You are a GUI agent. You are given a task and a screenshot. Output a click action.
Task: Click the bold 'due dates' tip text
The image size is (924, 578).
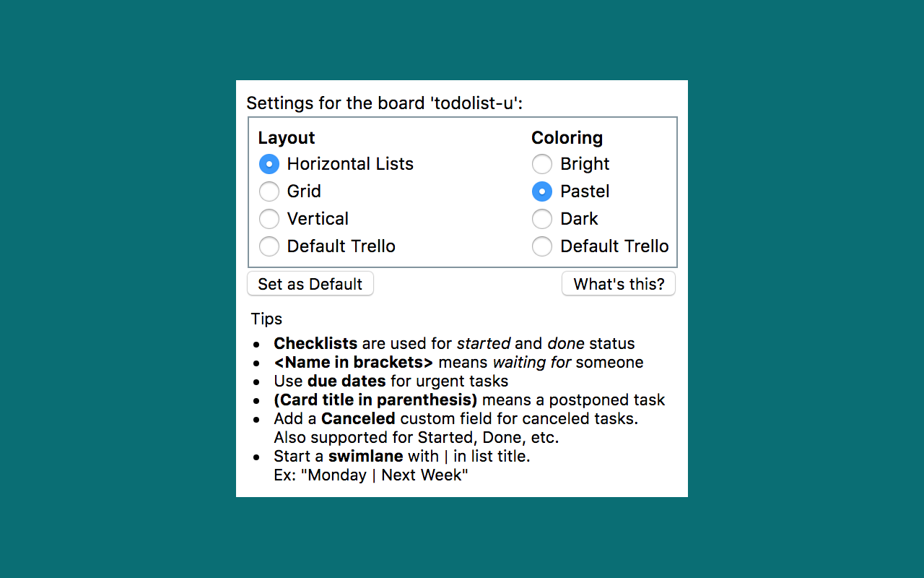346,381
